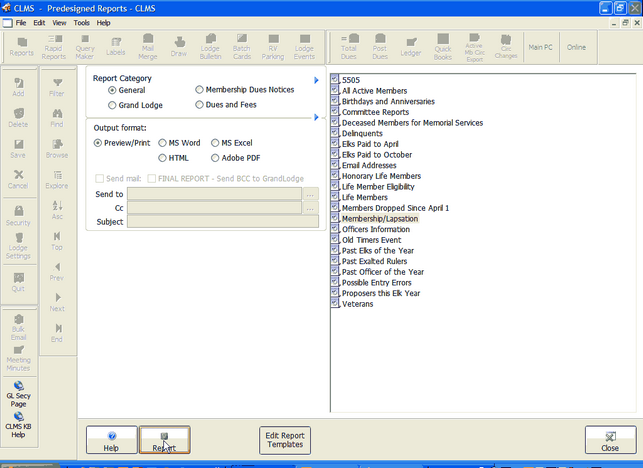643x468 pixels.
Task: Open CLMS KB Help in sidebar
Action: 19,422
